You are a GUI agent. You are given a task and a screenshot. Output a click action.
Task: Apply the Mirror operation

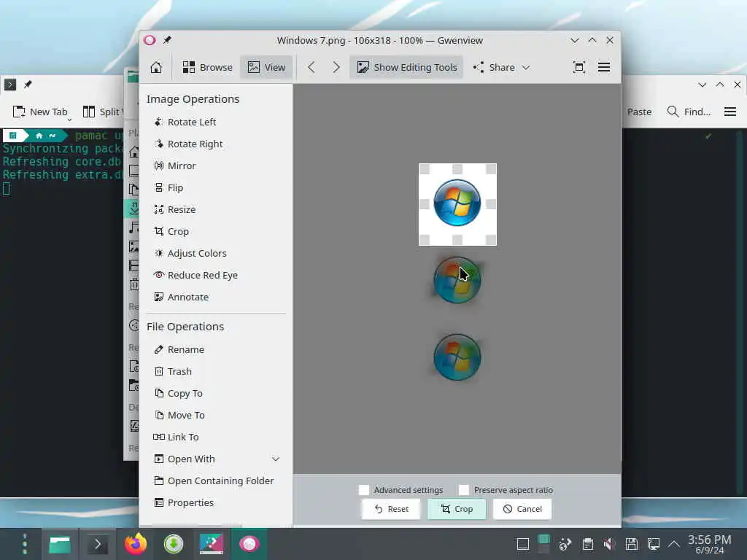(175, 166)
